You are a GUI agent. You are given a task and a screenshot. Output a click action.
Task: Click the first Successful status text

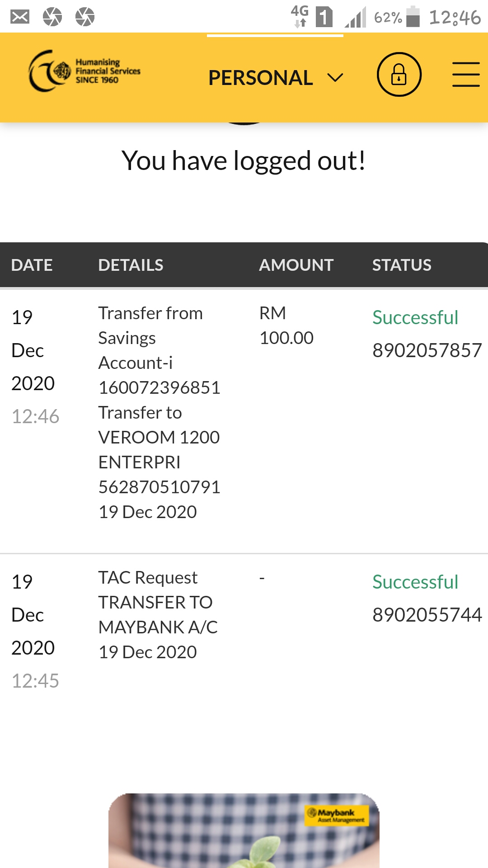point(415,317)
